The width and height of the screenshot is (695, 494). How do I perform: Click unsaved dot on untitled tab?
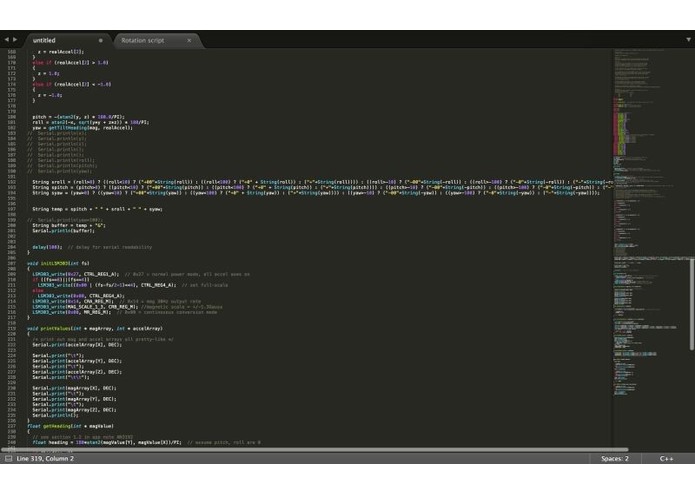(101, 40)
